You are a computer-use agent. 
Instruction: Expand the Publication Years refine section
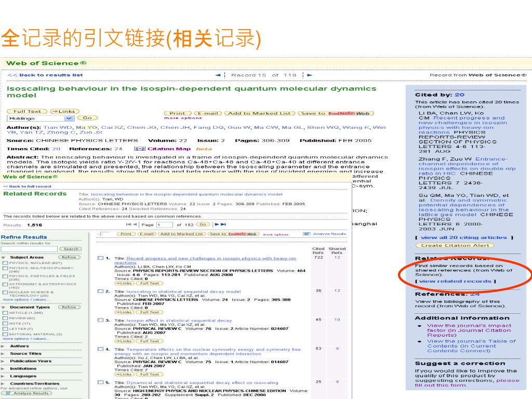point(4,362)
